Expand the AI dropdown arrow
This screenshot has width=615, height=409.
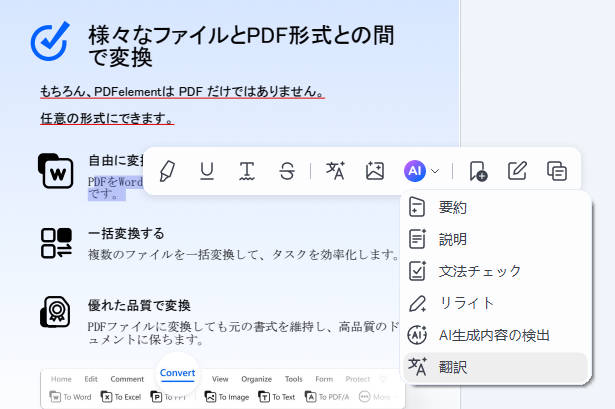tap(435, 171)
